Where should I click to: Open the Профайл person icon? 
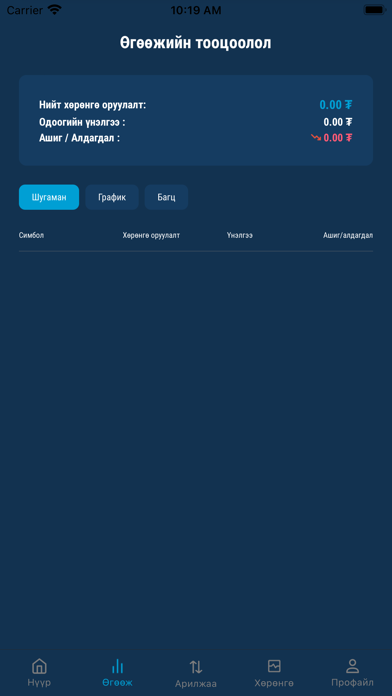352,666
